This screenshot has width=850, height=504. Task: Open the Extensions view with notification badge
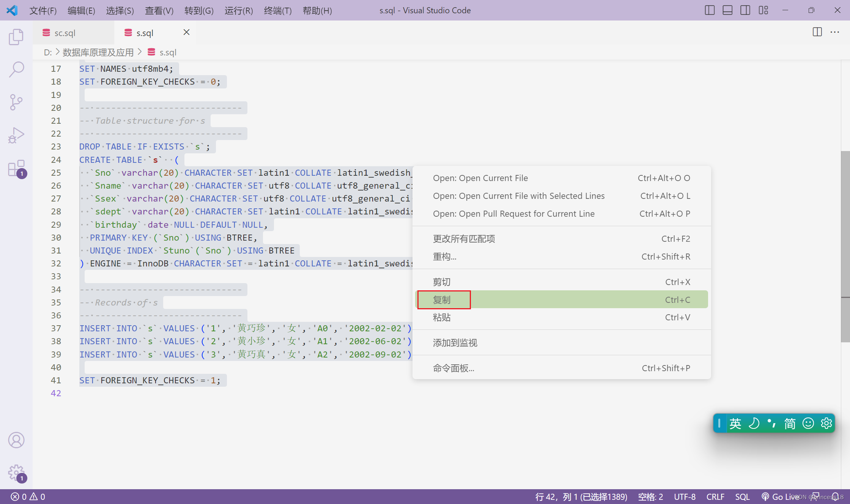(x=16, y=169)
